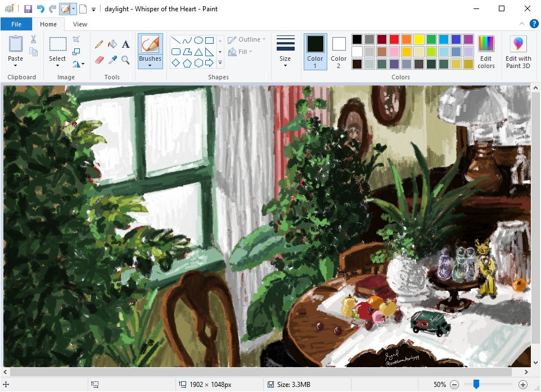Click the vertical scrollbar down arrow
541x392 pixels.
click(x=535, y=363)
